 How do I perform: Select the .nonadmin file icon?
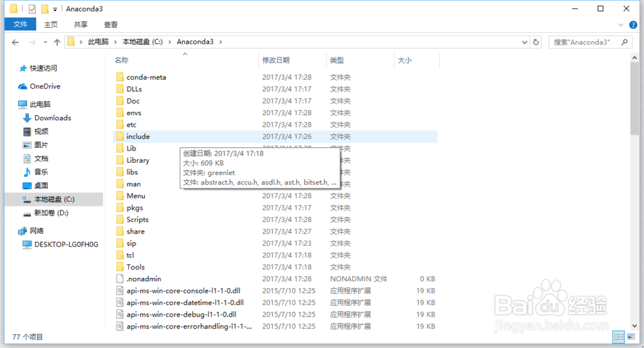tap(120, 279)
